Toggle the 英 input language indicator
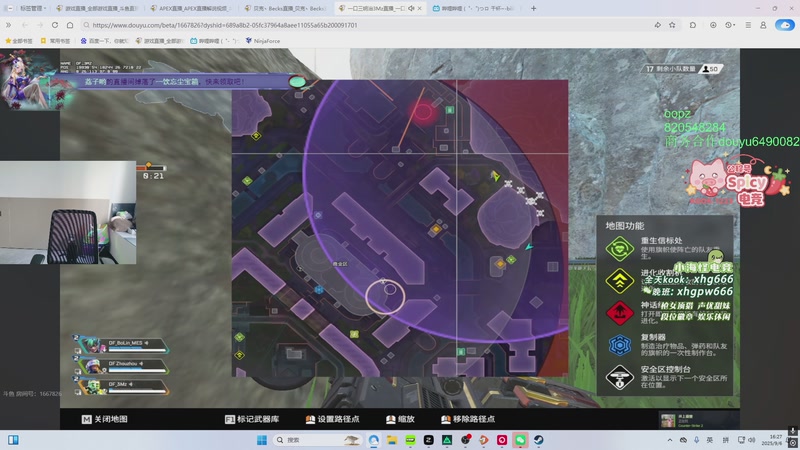The width and height of the screenshot is (800, 450). [710, 440]
